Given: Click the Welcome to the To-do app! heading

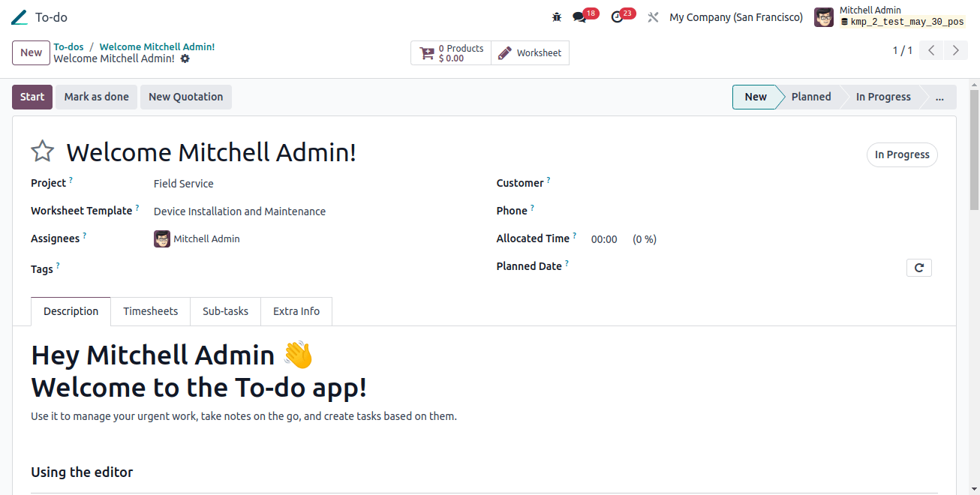Looking at the screenshot, I should (199, 387).
